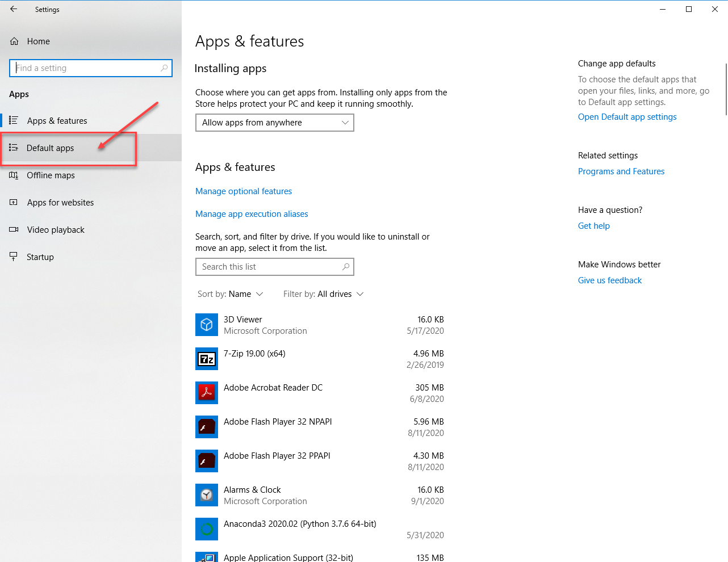The width and height of the screenshot is (728, 562).
Task: Go to Home in Settings sidebar
Action: [x=91, y=41]
